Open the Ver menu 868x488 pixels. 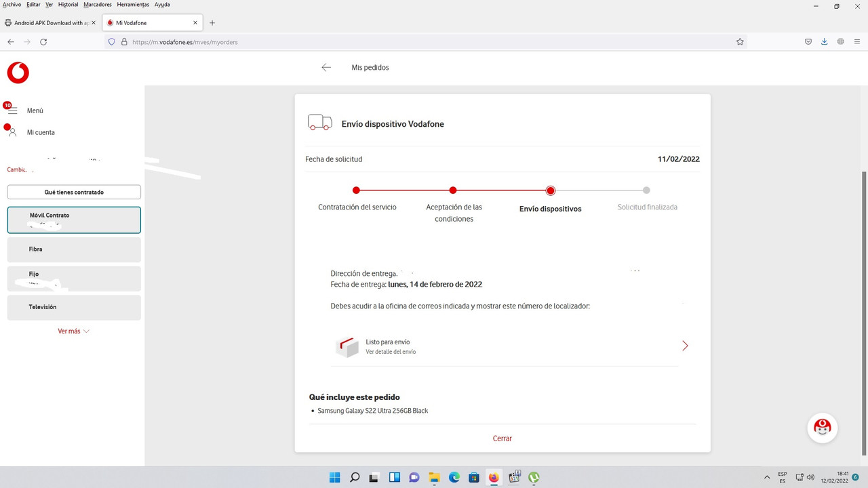pos(50,4)
